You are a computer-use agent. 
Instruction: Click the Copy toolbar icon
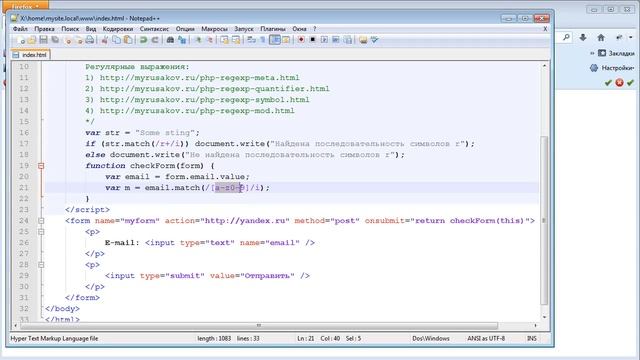click(x=116, y=40)
